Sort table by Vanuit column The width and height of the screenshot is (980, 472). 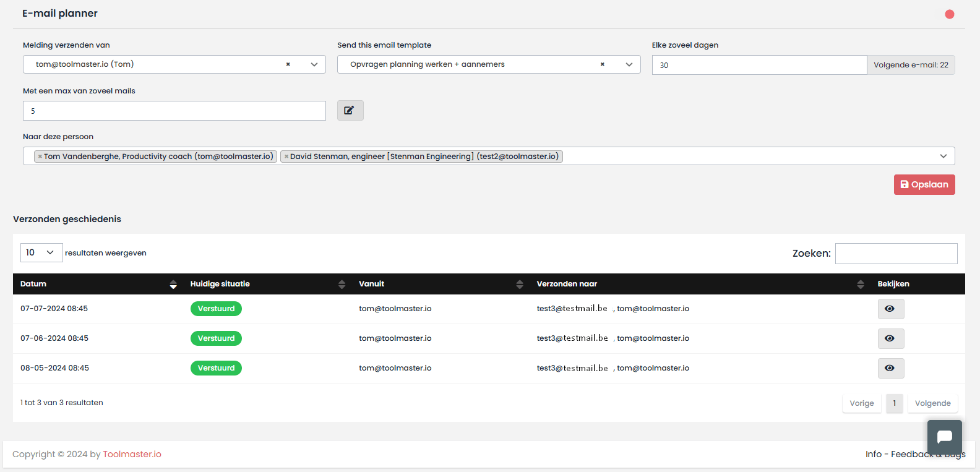(x=441, y=284)
